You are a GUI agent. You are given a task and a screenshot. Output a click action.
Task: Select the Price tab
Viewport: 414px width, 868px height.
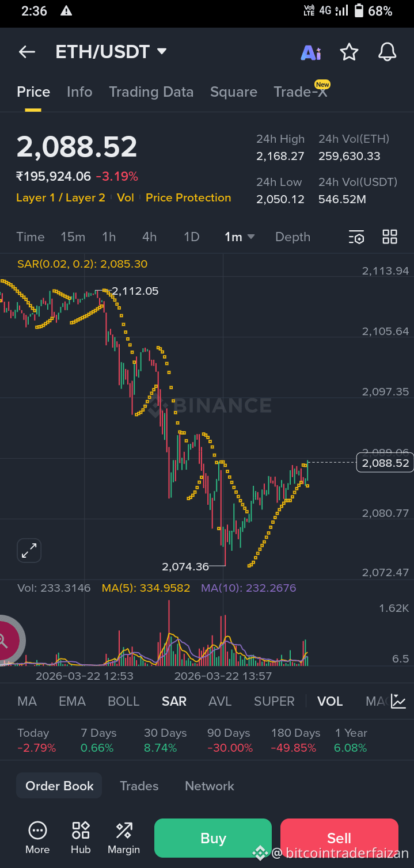click(33, 92)
